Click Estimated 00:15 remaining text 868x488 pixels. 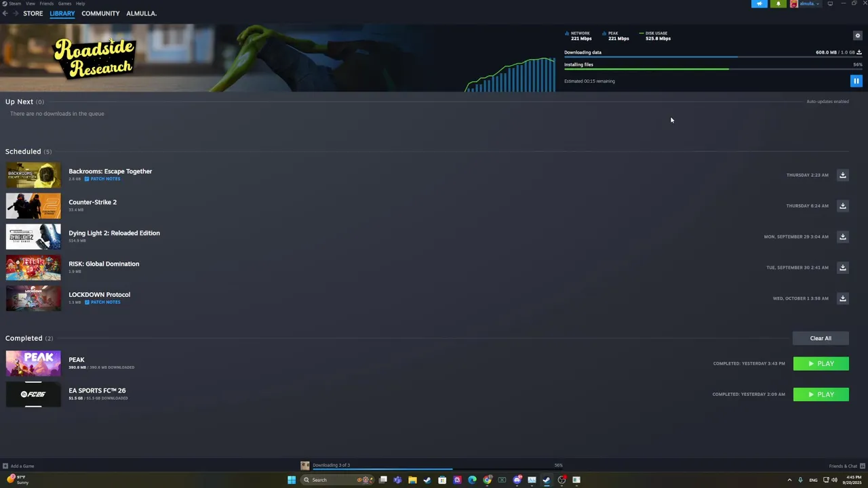tap(589, 81)
